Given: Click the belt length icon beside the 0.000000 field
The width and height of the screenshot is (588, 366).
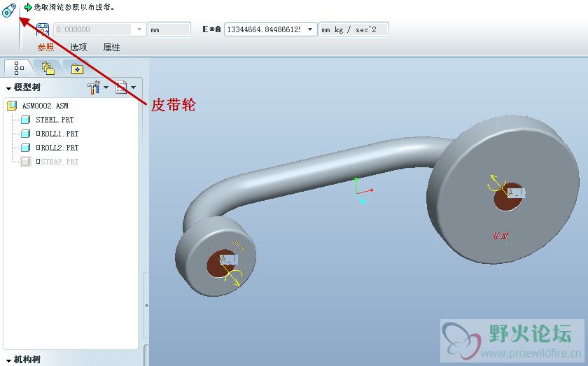Looking at the screenshot, I should click(x=43, y=29).
